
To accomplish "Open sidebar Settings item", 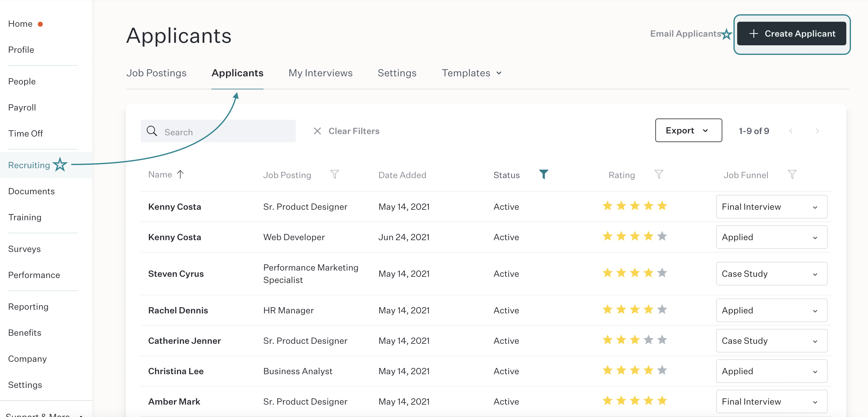I will pos(25,385).
